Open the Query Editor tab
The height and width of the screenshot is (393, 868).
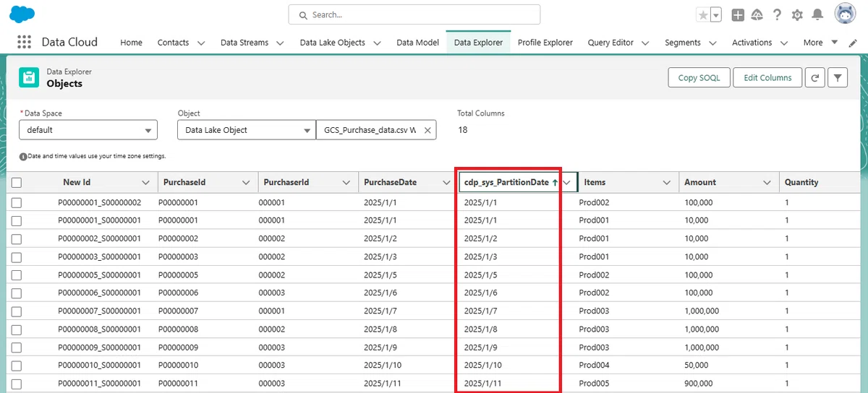coord(610,43)
